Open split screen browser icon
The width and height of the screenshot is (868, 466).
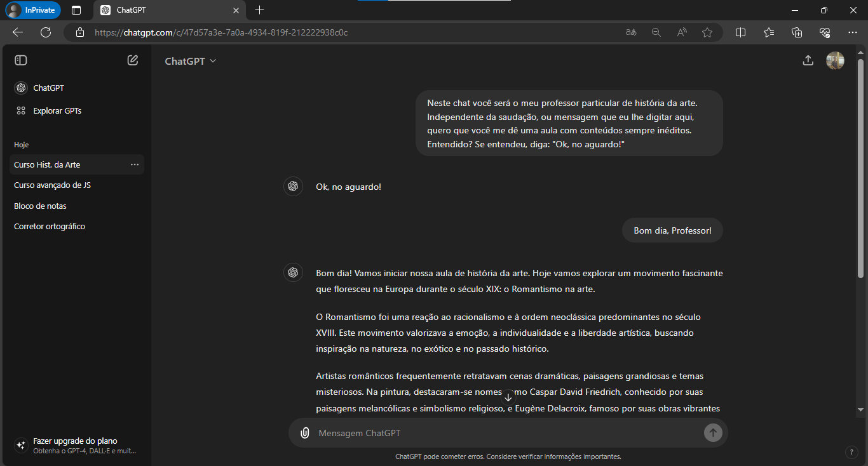(740, 32)
